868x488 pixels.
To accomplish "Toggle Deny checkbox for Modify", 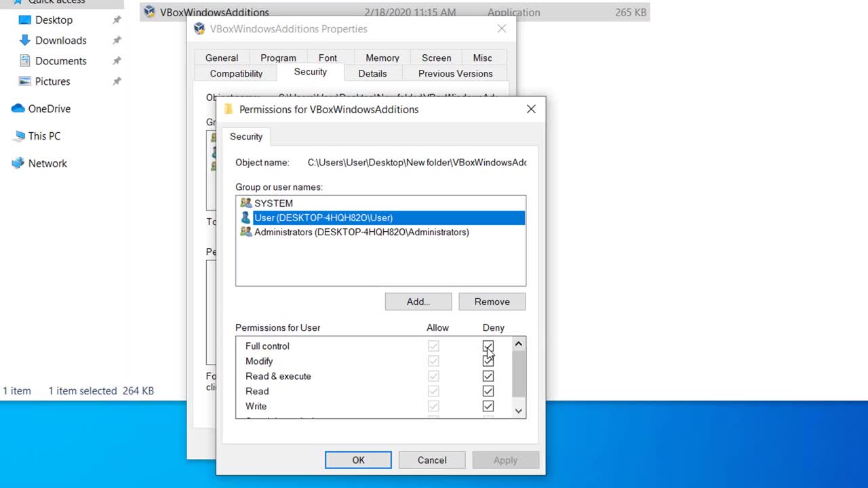I will pyautogui.click(x=488, y=361).
